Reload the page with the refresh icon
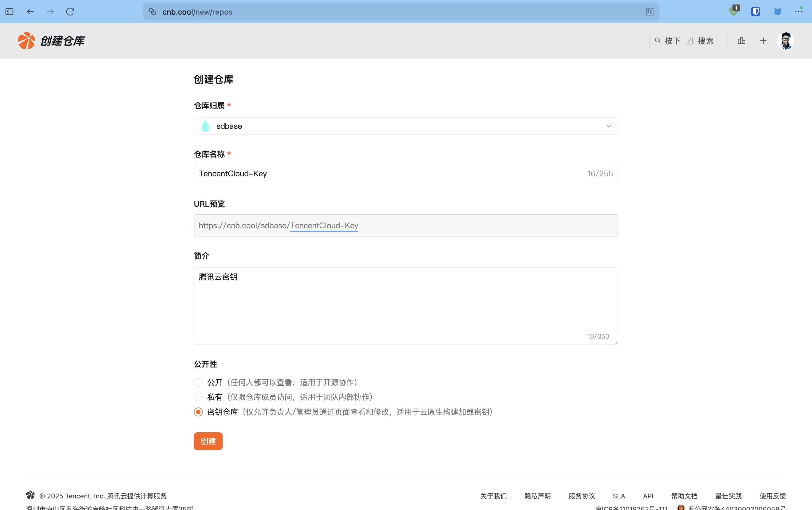The height and width of the screenshot is (510, 812). pyautogui.click(x=70, y=12)
